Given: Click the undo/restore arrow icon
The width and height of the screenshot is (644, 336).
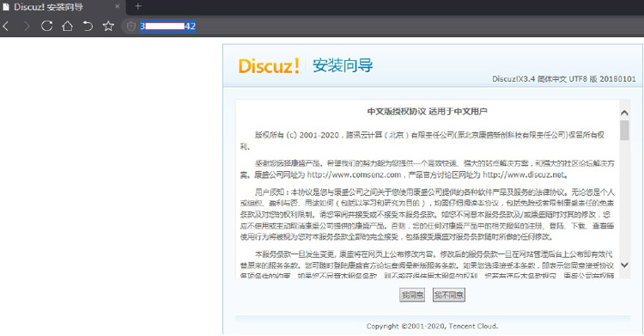Looking at the screenshot, I should click(x=88, y=27).
